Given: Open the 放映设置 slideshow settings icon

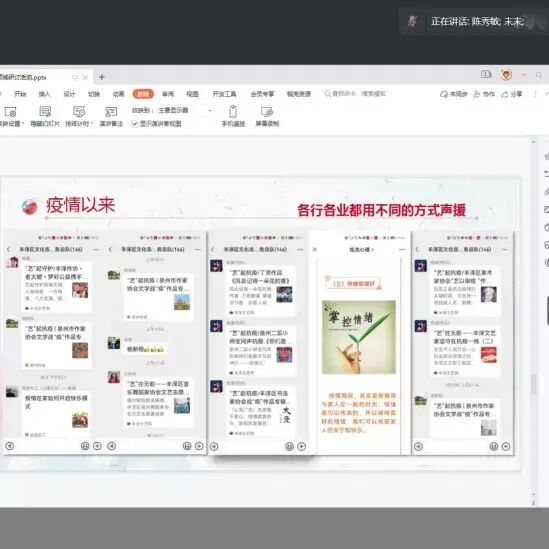Looking at the screenshot, I should coord(10,112).
